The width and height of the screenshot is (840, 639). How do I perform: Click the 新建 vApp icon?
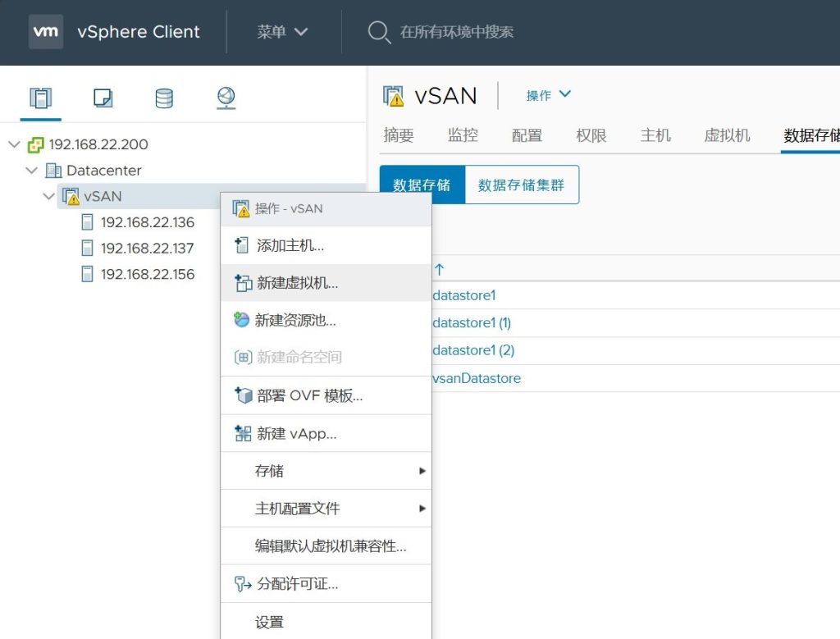[x=243, y=433]
